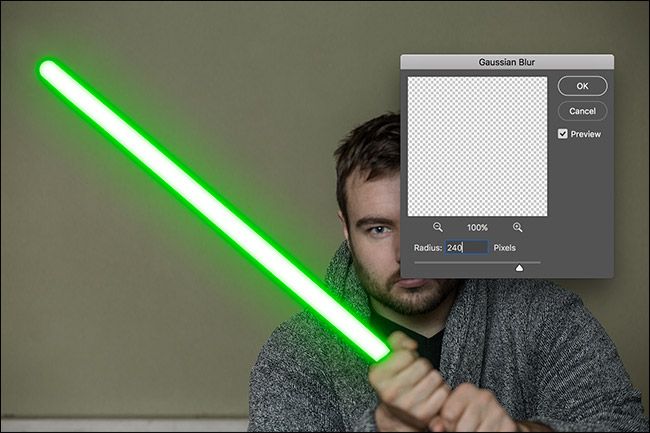Image resolution: width=650 pixels, height=433 pixels.
Task: Click the checkered preview thumbnail
Action: [x=477, y=146]
